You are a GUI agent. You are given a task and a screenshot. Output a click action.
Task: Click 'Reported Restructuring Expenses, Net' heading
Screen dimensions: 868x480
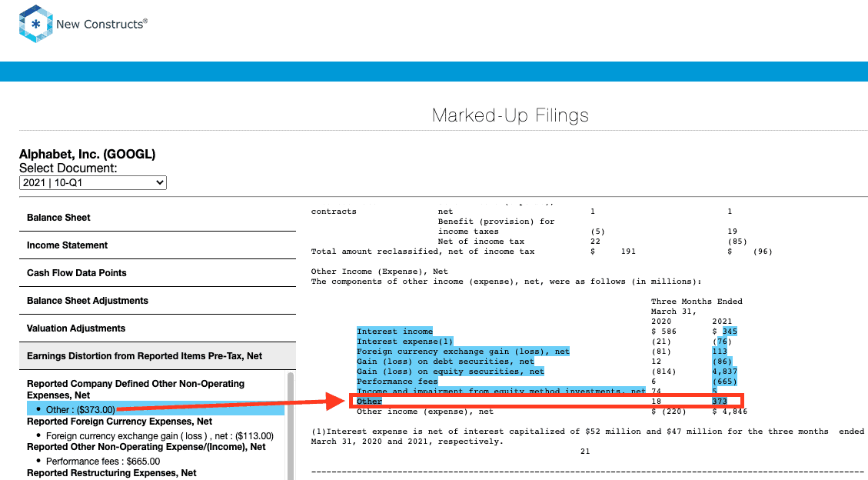click(x=111, y=473)
